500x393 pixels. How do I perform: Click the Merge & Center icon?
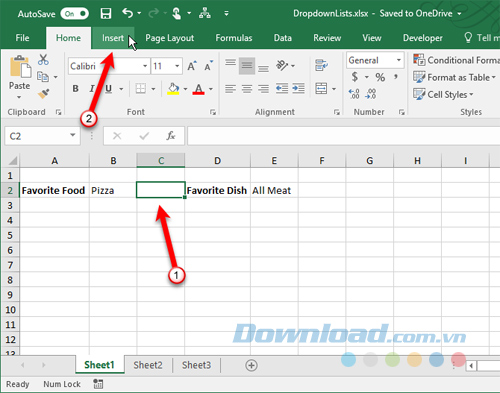(321, 89)
